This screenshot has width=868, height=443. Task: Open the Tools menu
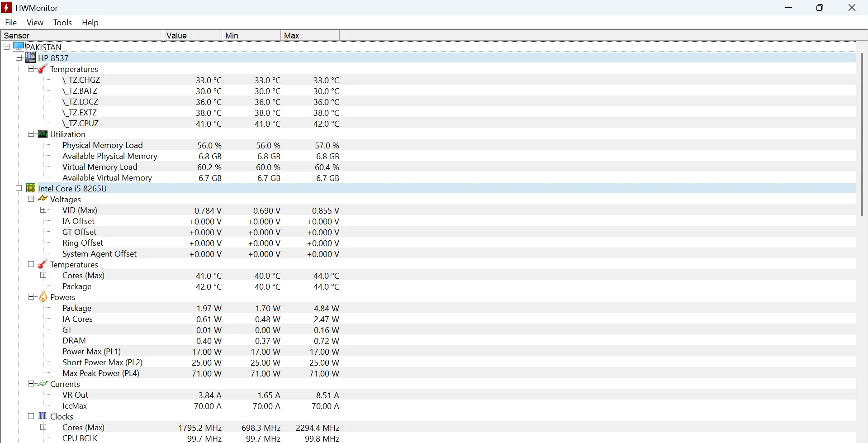pyautogui.click(x=62, y=22)
